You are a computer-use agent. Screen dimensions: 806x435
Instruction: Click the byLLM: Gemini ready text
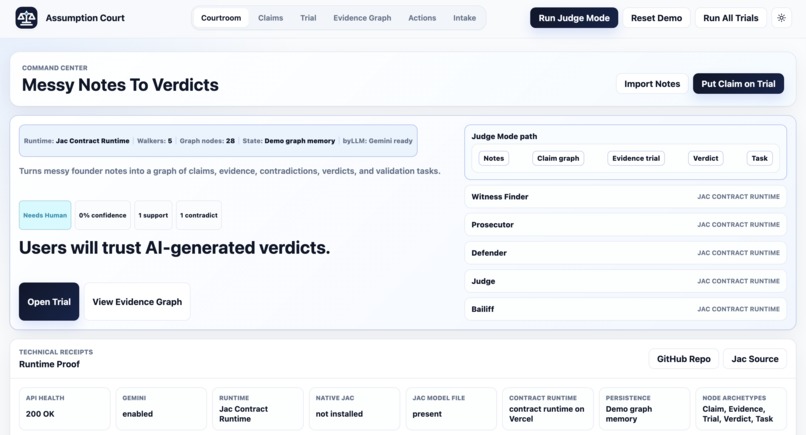pos(377,140)
